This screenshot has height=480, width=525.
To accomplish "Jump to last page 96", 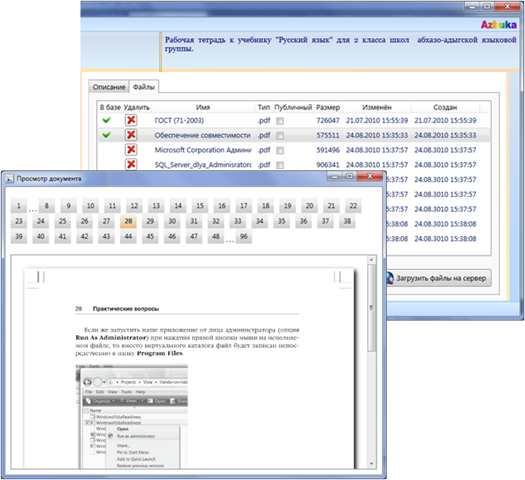I will 244,237.
